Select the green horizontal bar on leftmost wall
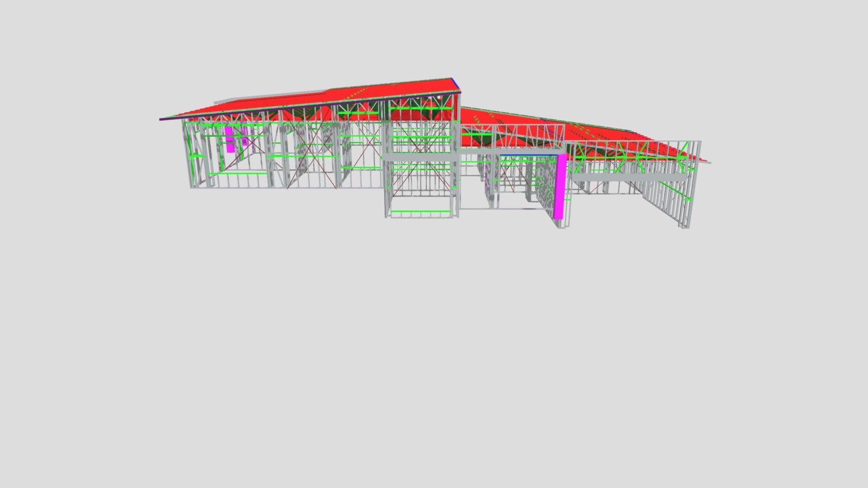Image resolution: width=868 pixels, height=488 pixels. tap(197, 156)
